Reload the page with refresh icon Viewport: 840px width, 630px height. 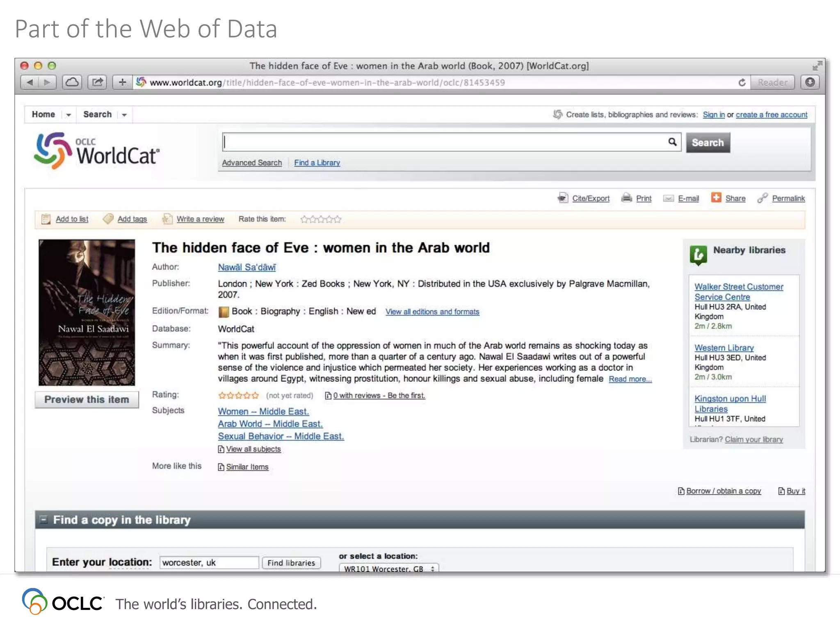click(742, 82)
